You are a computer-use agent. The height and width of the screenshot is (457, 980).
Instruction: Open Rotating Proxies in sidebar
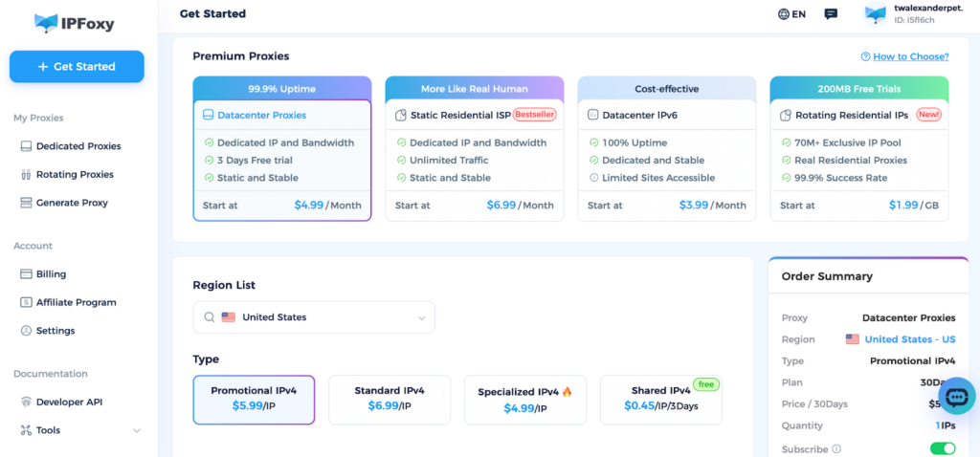(75, 175)
